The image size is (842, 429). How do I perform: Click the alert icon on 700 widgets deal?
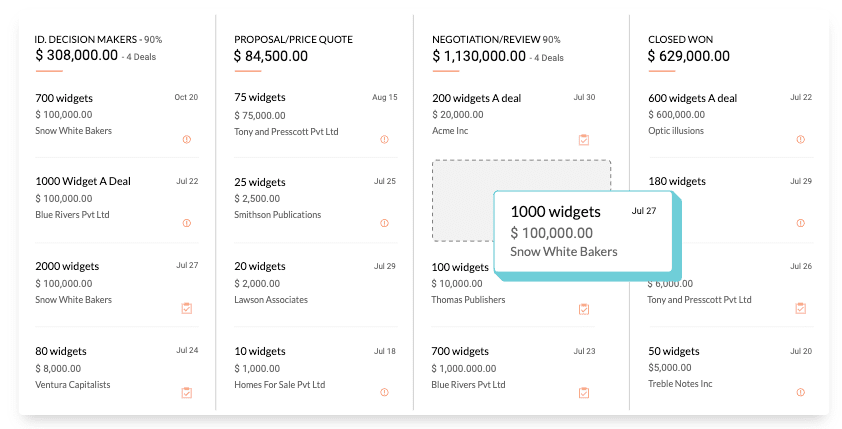(186, 140)
